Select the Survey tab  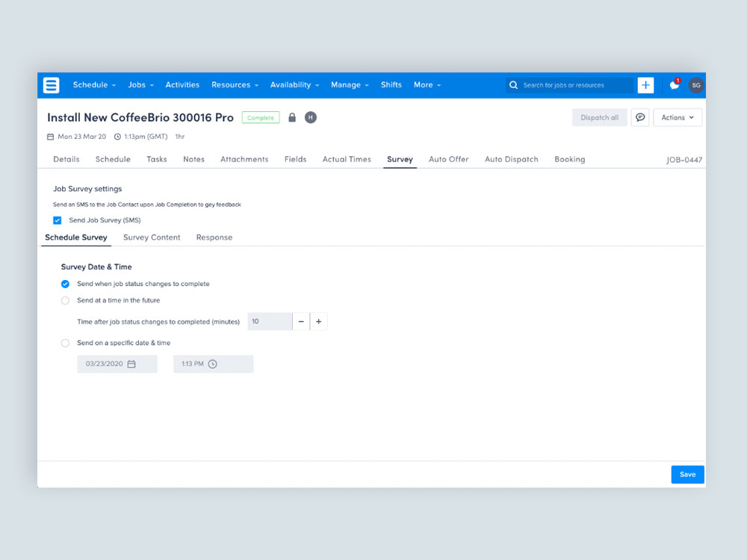pos(400,159)
